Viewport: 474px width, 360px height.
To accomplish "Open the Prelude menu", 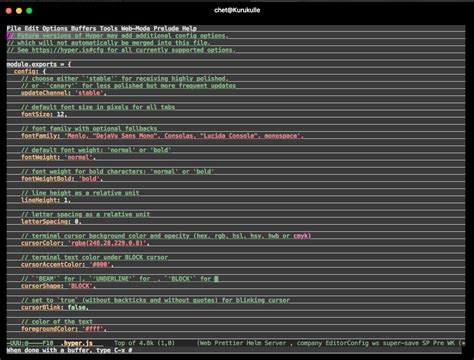I will pyautogui.click(x=166, y=28).
